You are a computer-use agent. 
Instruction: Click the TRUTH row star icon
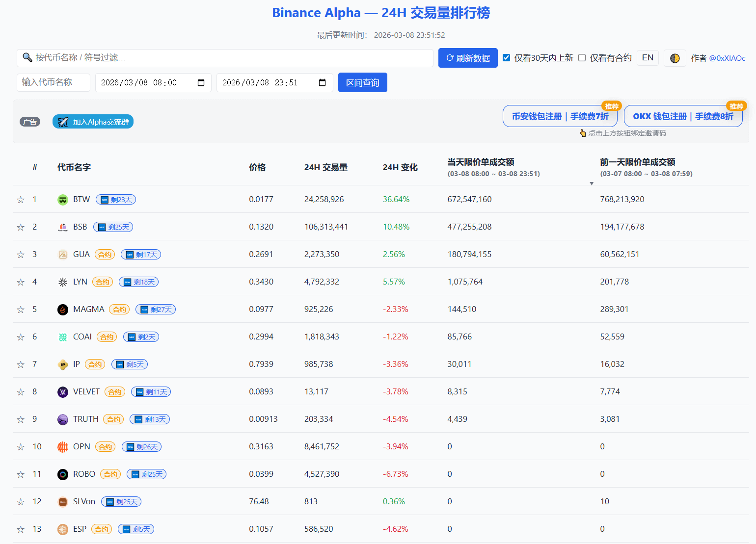(21, 419)
